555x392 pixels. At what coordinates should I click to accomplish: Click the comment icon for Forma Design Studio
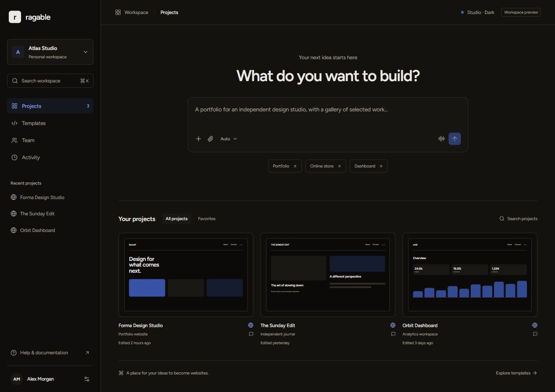(251, 334)
